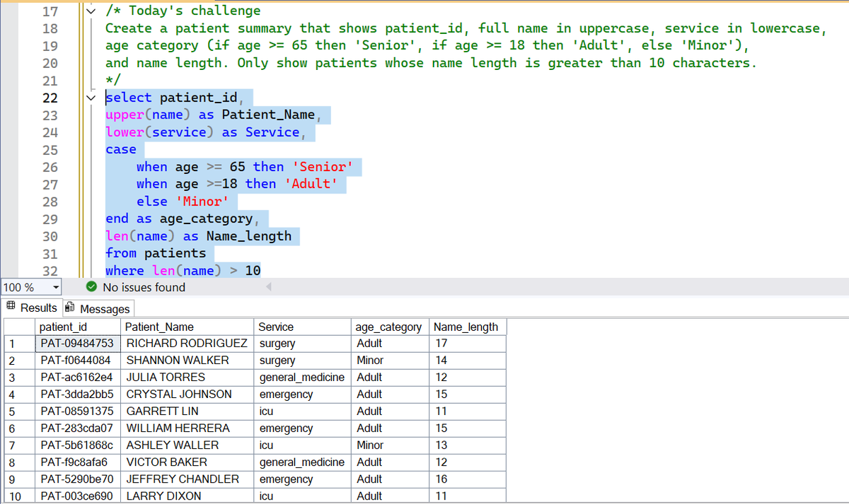Select result row 9 header
The height and width of the screenshot is (504, 849).
[20, 479]
